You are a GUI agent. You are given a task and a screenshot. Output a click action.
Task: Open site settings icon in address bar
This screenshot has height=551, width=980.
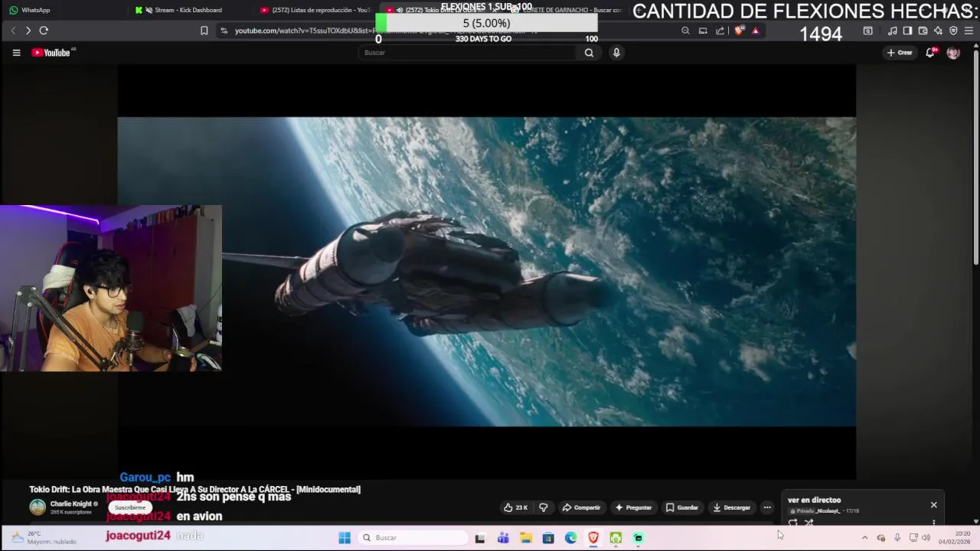pyautogui.click(x=224, y=31)
